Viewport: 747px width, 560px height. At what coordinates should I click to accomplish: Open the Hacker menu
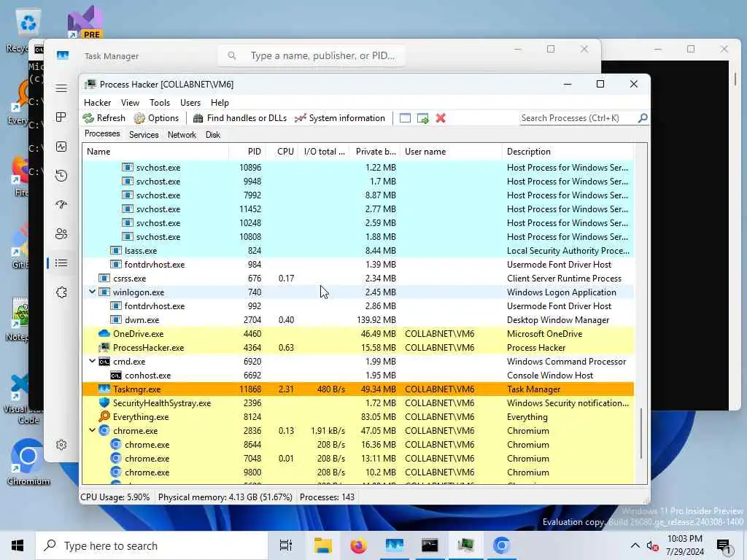pyautogui.click(x=97, y=103)
